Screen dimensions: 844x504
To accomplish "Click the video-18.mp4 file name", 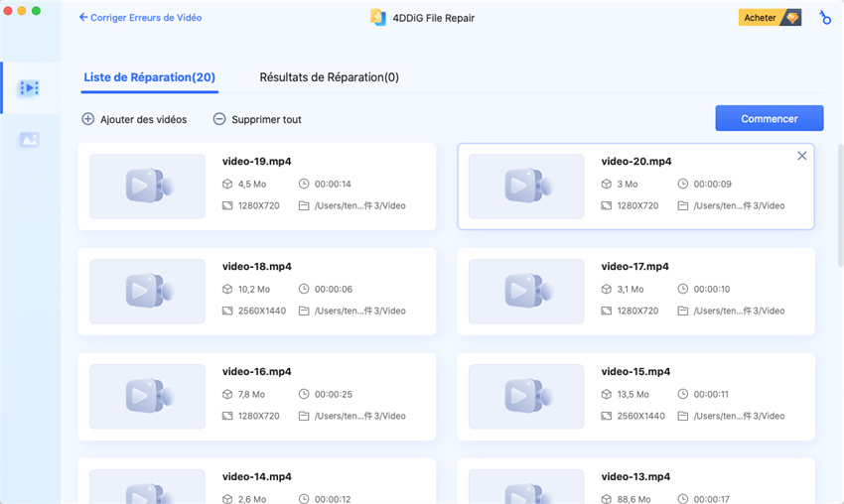I will (x=257, y=266).
